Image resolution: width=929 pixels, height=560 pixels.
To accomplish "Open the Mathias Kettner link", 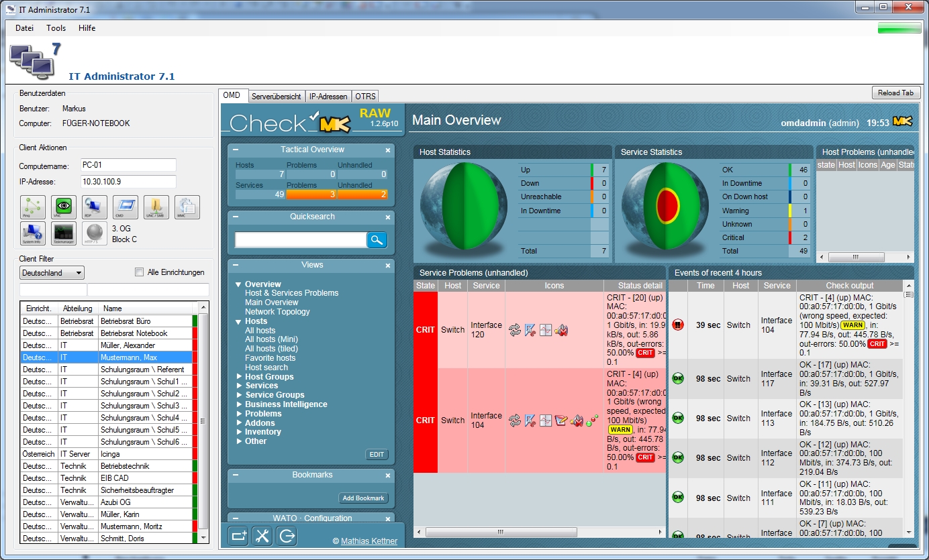I will point(369,541).
